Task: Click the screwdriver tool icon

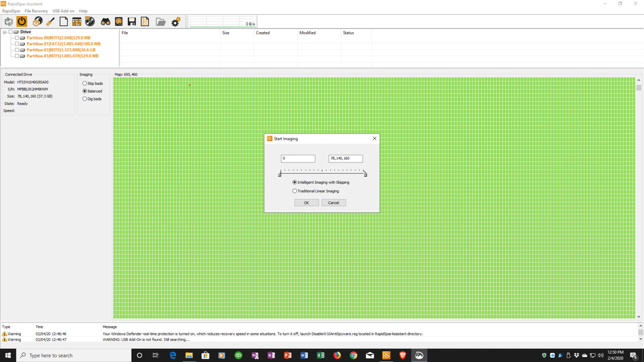Action: tap(50, 22)
